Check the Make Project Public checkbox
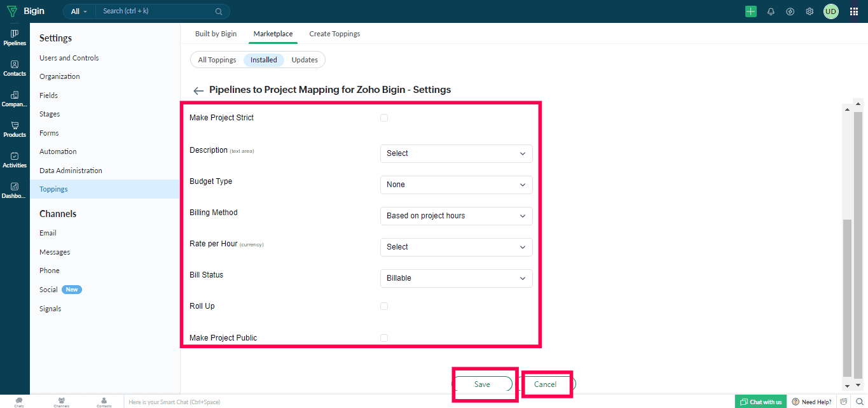868x408 pixels. (x=384, y=338)
